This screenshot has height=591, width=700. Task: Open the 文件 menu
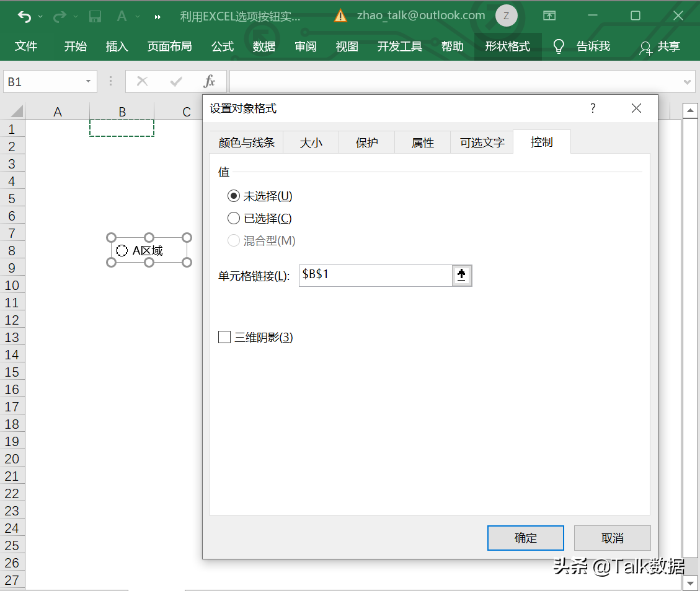point(26,46)
